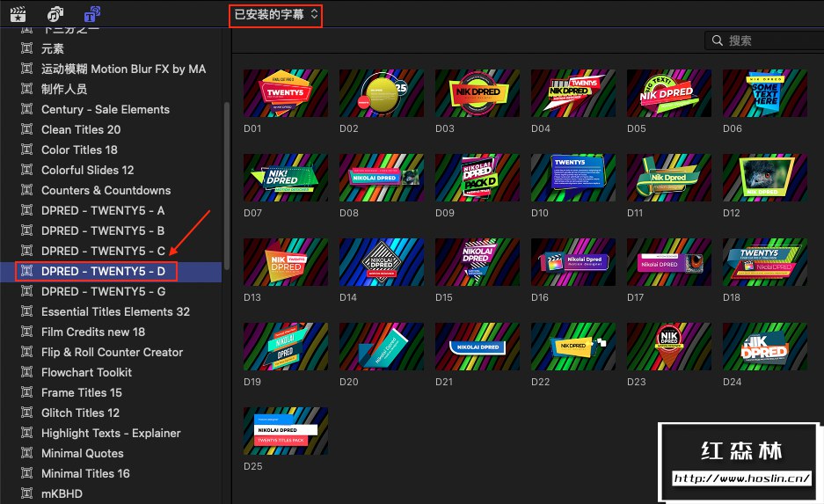The image size is (824, 504).
Task: Select the D13 title thumbnail
Action: coord(286,262)
